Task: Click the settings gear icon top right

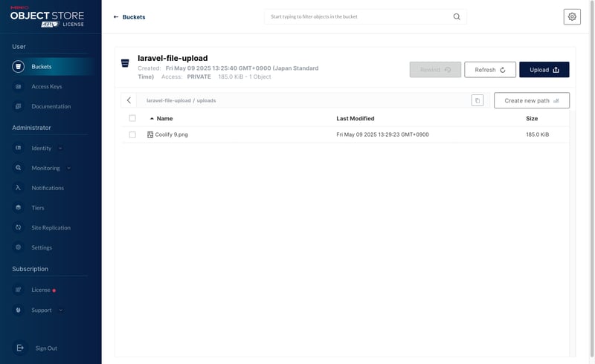Action: 572,16
